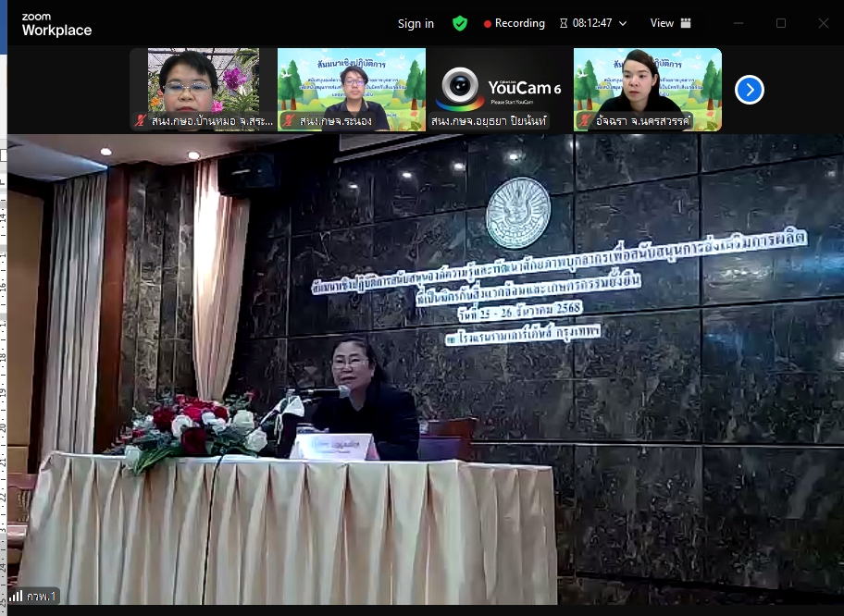Click the hourglass meeting timer icon

[564, 23]
